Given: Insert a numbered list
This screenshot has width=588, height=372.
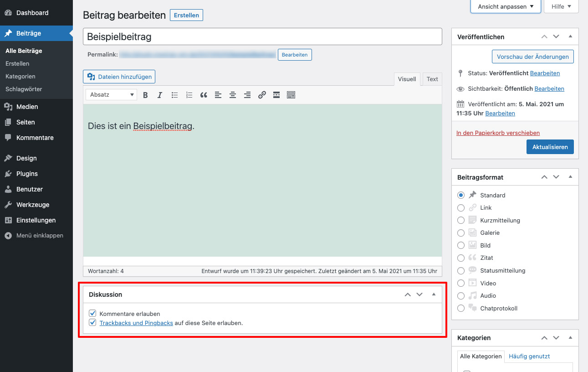Looking at the screenshot, I should 189,95.
